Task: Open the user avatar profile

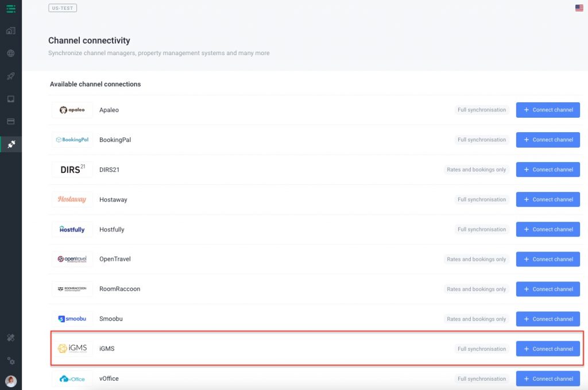Action: coord(11,381)
